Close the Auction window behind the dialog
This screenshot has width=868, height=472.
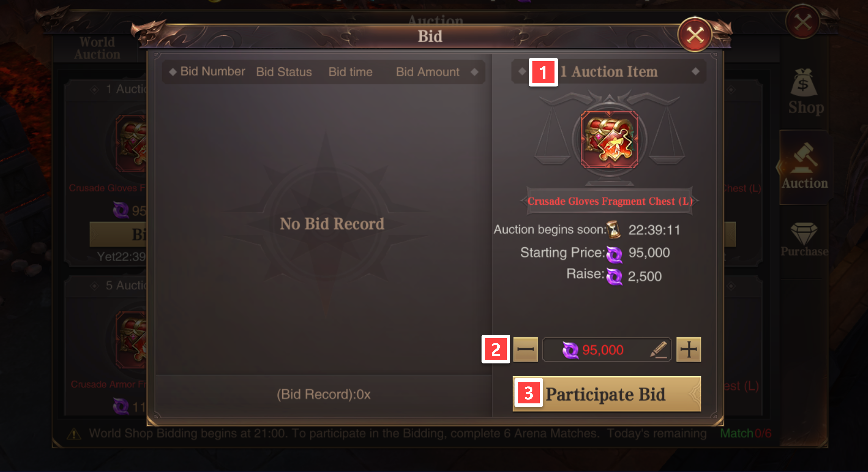pyautogui.click(x=803, y=22)
